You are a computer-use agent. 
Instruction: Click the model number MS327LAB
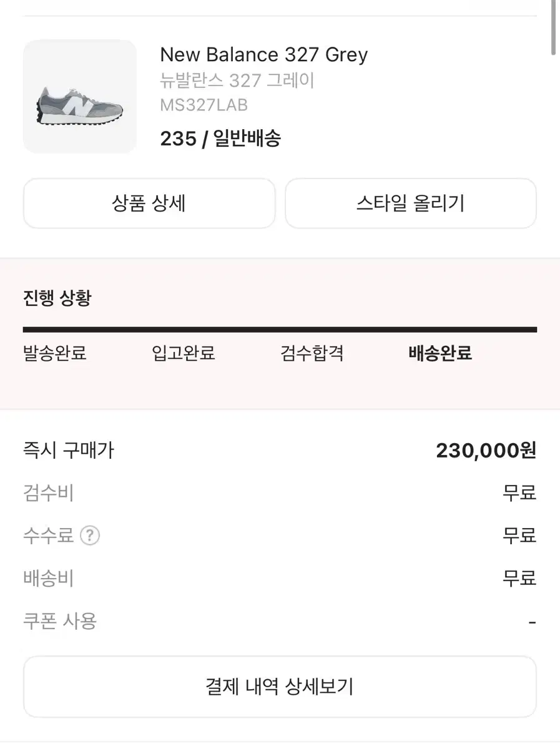coord(204,105)
